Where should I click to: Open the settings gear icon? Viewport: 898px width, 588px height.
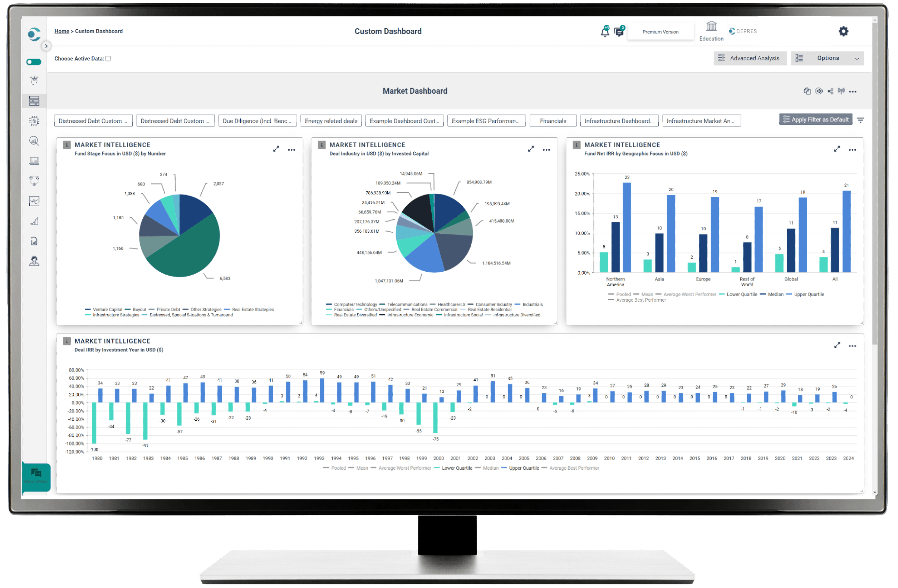pos(843,31)
